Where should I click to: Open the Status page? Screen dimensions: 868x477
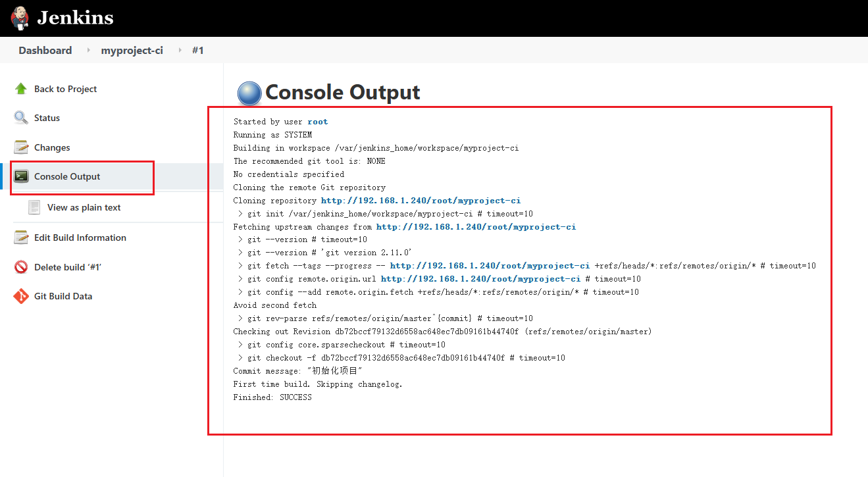click(x=47, y=118)
